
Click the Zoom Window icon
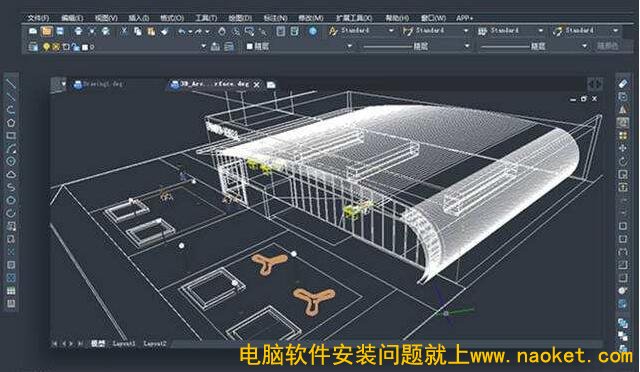pyautogui.click(x=249, y=31)
